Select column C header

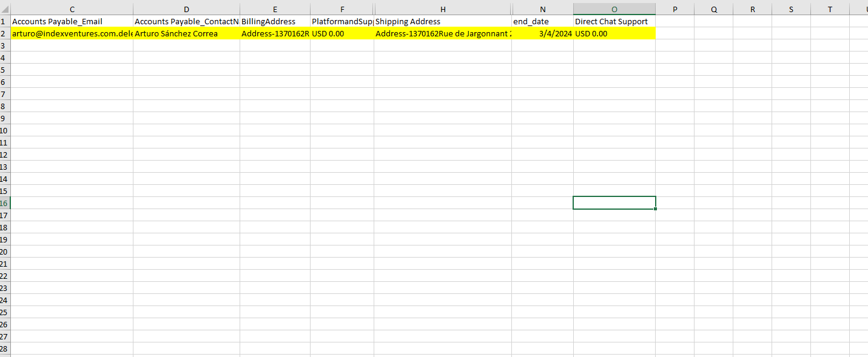[x=72, y=8]
